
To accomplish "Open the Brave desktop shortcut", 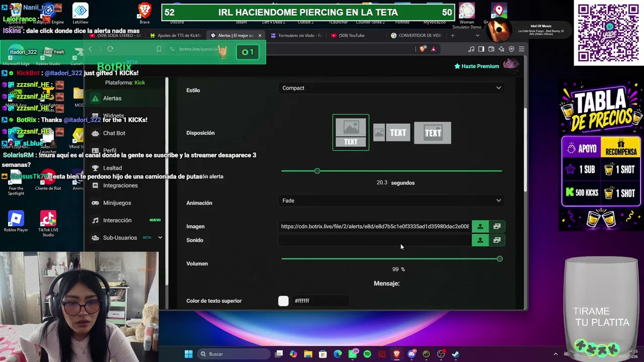I will (x=145, y=14).
